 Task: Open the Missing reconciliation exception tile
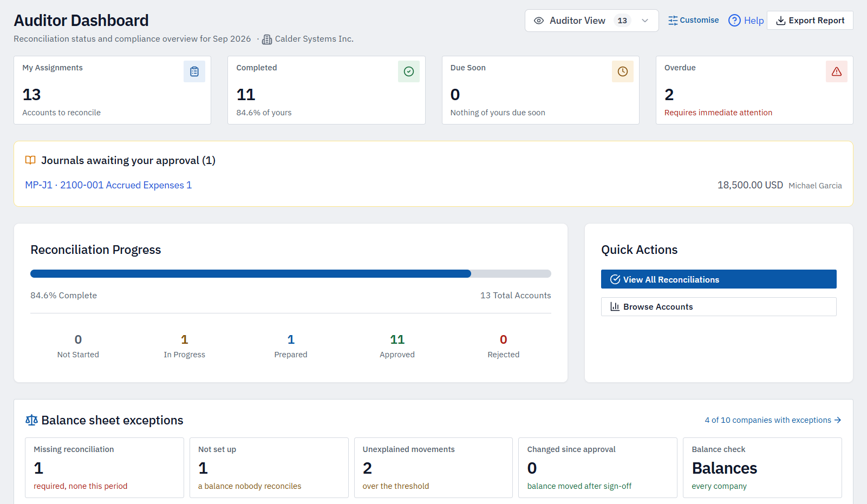pos(105,468)
